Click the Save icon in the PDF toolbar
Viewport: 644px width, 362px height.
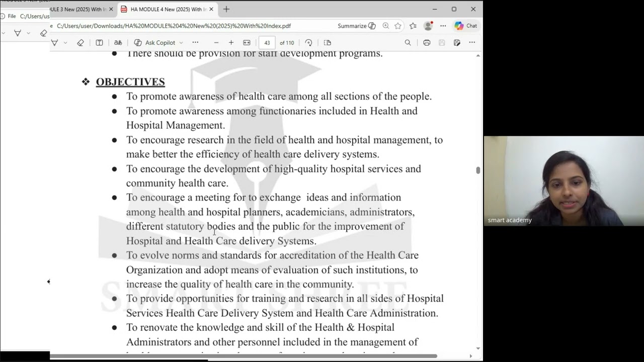pos(442,43)
